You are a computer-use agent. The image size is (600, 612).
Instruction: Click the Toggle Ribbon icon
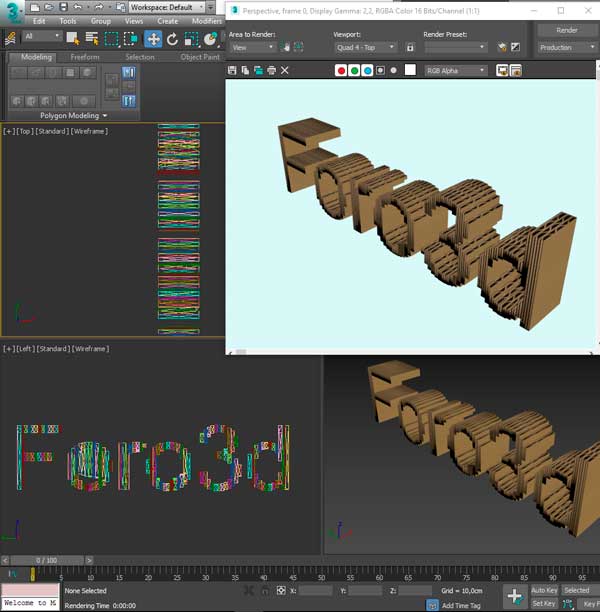[11, 39]
